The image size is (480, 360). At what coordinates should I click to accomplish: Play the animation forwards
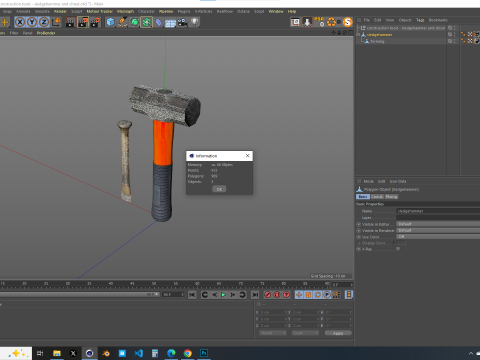pos(223,295)
